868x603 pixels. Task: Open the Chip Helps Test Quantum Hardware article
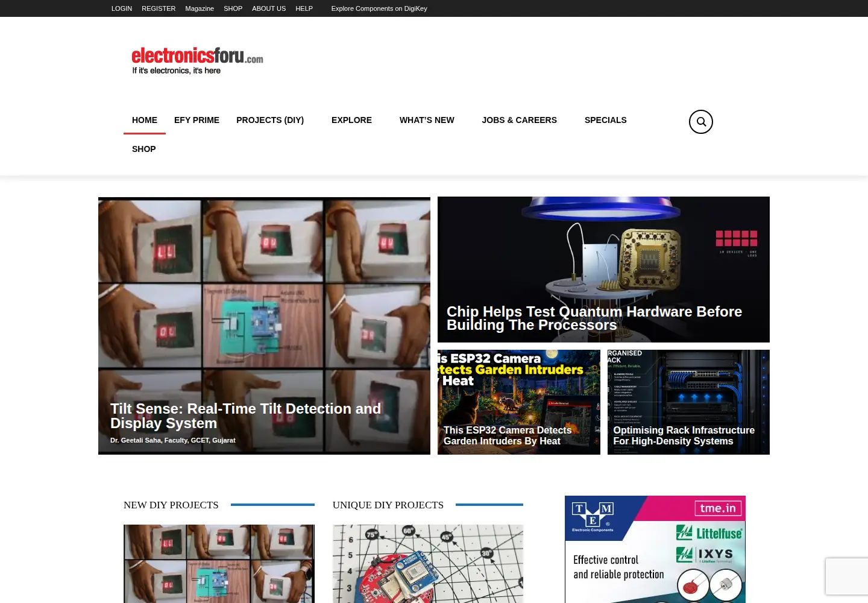[x=594, y=318]
